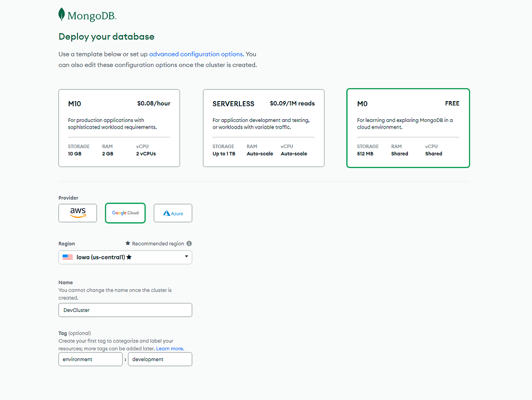Open advanced configuration options link
Image resolution: width=532 pixels, height=400 pixels.
tap(196, 54)
